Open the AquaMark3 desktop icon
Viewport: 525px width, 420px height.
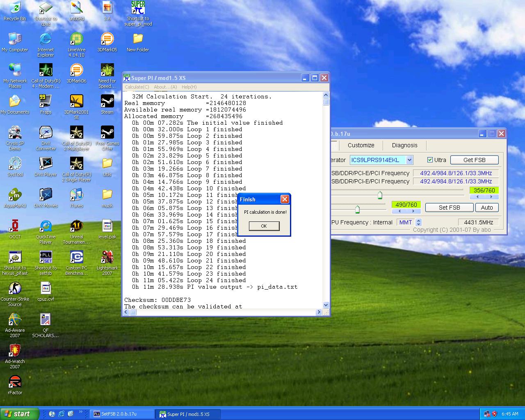click(15, 198)
